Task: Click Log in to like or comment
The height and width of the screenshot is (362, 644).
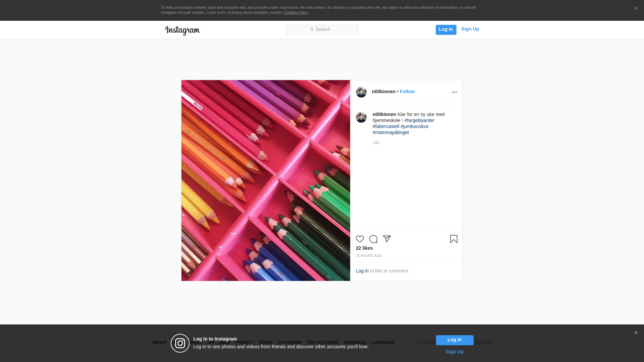Action: (x=362, y=271)
